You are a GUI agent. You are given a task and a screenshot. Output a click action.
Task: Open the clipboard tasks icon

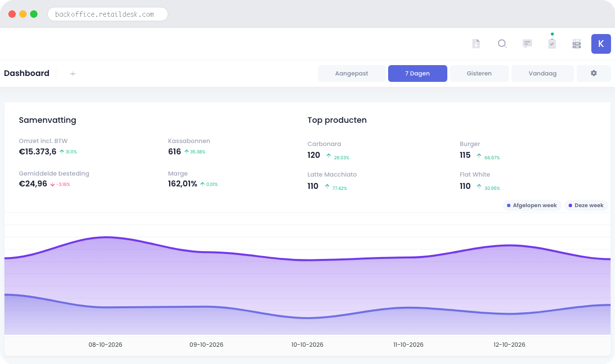tap(552, 44)
